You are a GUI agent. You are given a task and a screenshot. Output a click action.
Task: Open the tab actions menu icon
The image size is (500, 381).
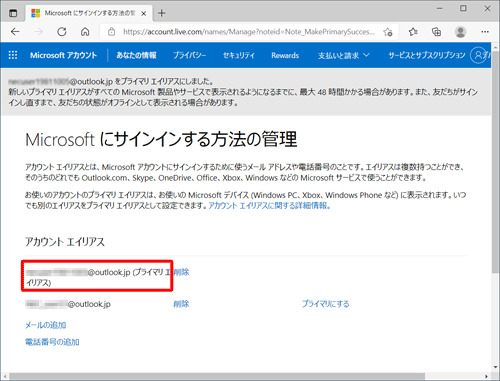point(13,13)
